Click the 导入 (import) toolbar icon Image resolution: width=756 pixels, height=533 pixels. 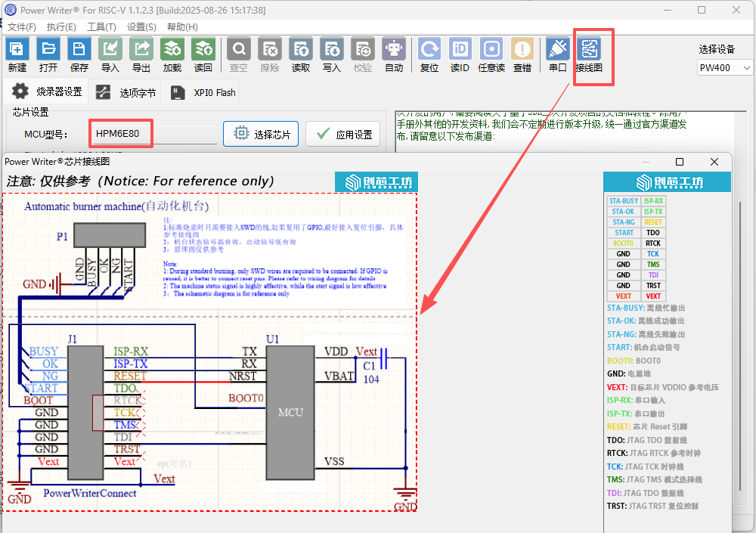[110, 54]
